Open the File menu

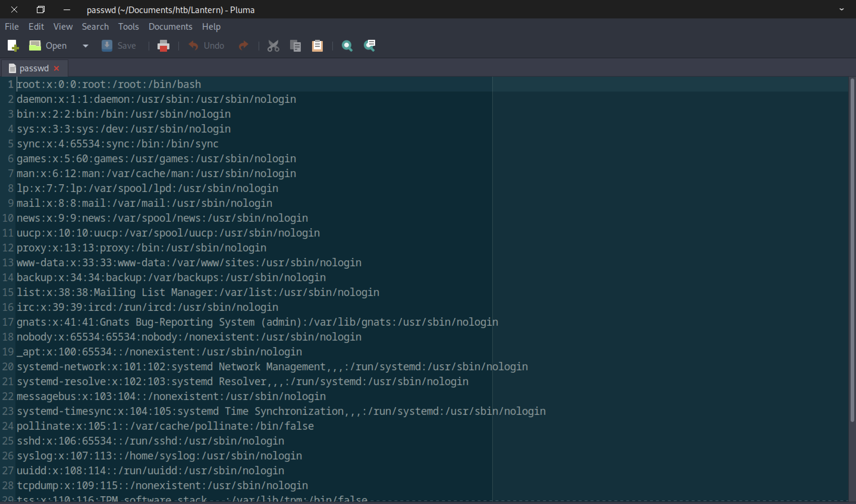(x=12, y=26)
